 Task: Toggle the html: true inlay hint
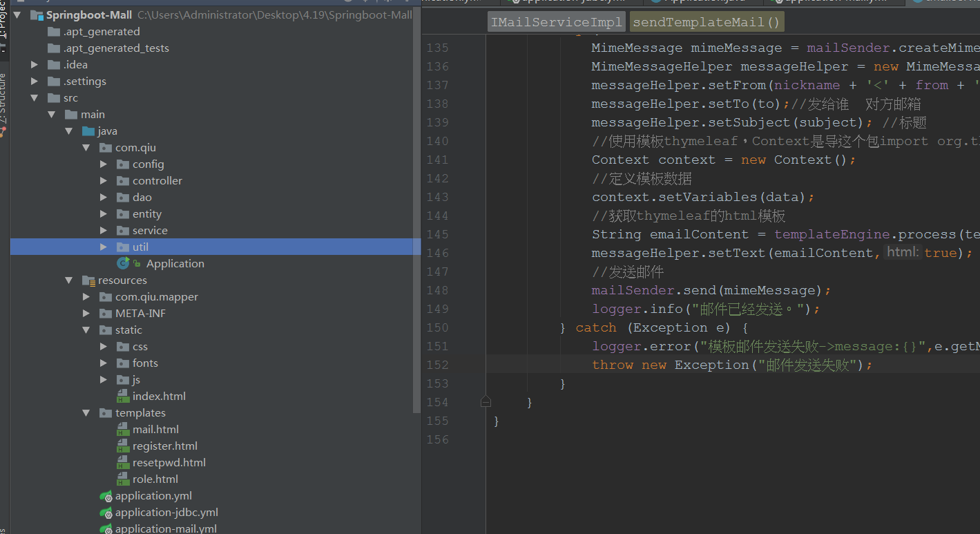coord(903,252)
